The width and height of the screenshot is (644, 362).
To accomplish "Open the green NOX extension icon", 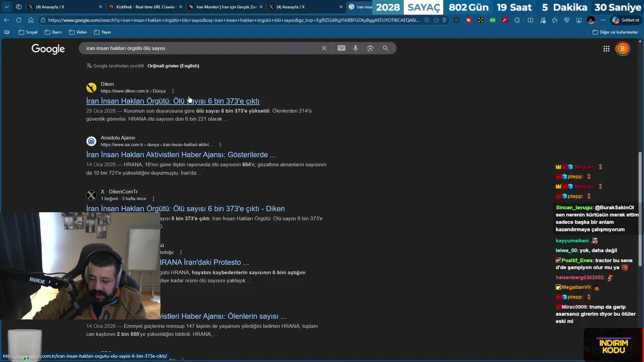I will pyautogui.click(x=492, y=20).
